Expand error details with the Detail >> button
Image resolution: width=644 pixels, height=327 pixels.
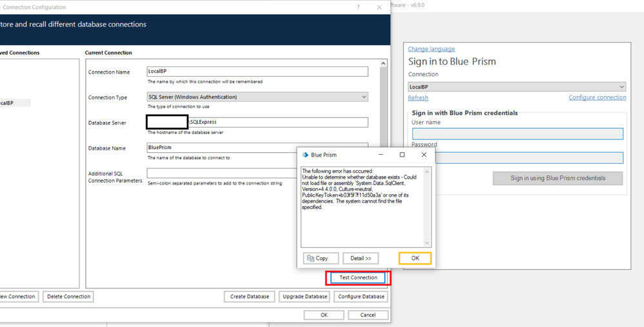pos(360,259)
